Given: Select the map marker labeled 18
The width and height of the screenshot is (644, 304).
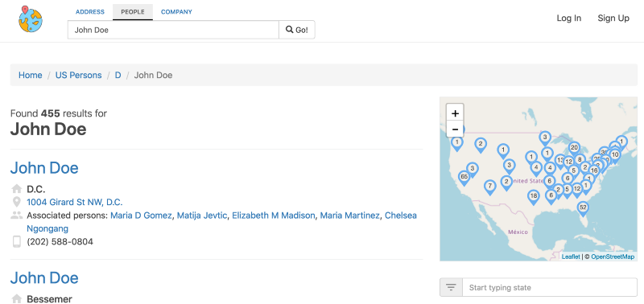Looking at the screenshot, I should [534, 197].
